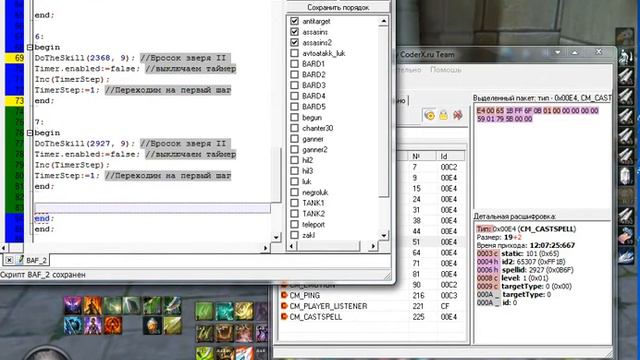The height and width of the screenshot is (360, 640).
Task: Close the BAF_2 script tab with X
Action: point(9,260)
